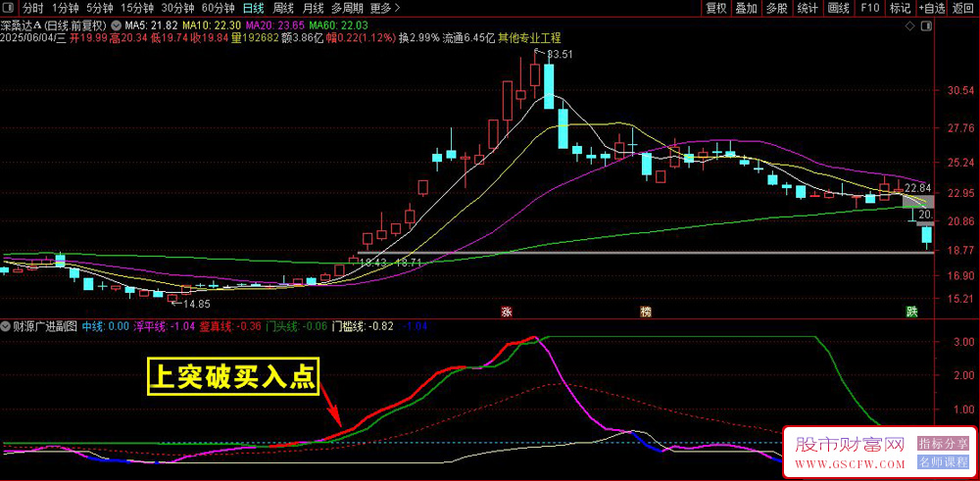Click the 中线: 0.00 indicator label
The width and height of the screenshot is (980, 481).
coord(106,326)
